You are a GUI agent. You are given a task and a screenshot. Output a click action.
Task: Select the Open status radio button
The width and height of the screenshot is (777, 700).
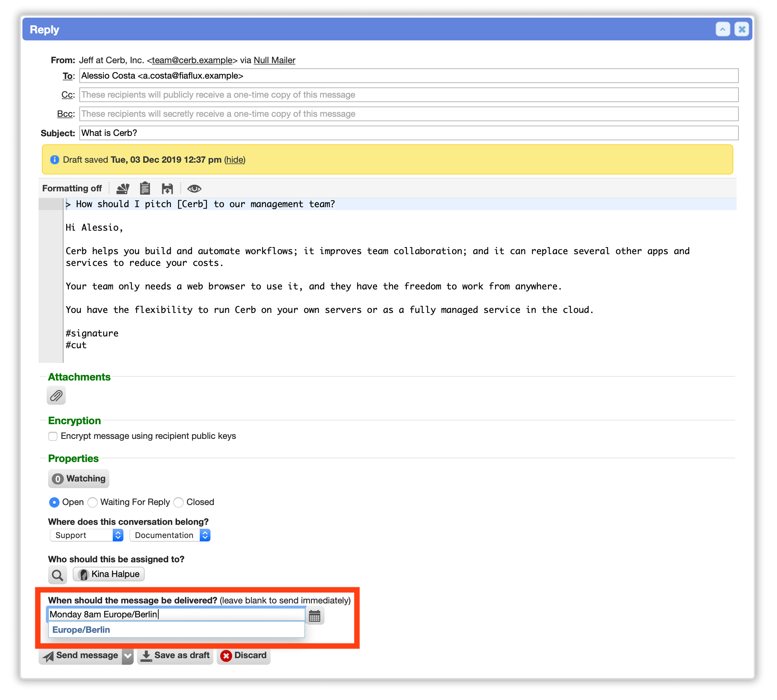coord(54,502)
